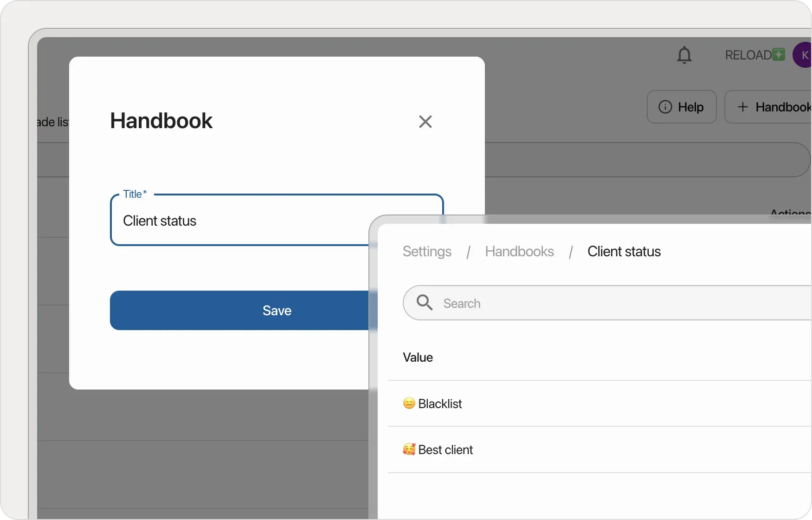Close the Handbook dialog with X
This screenshot has width=812, height=520.
pos(425,122)
